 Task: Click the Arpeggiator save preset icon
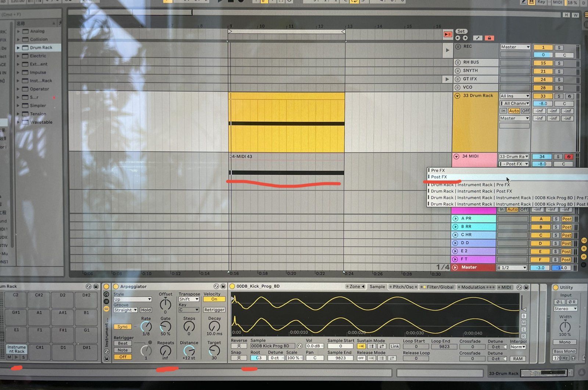tap(223, 286)
